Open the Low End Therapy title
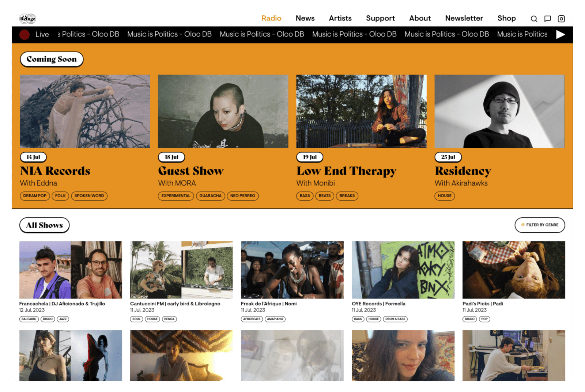 [x=347, y=171]
